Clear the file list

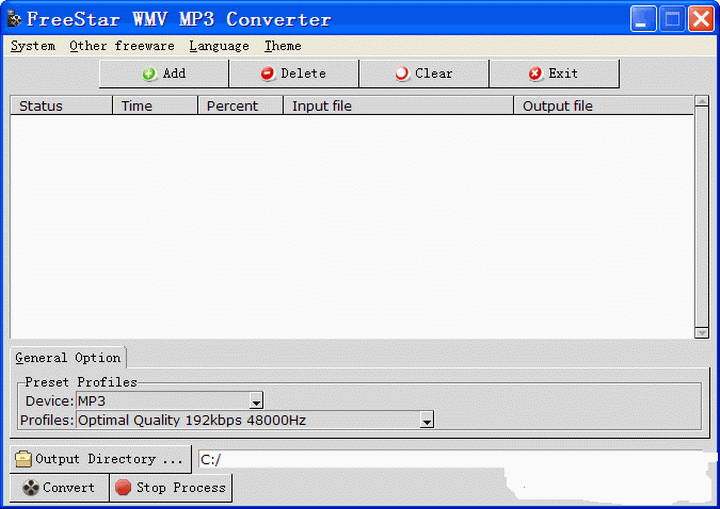tap(424, 74)
